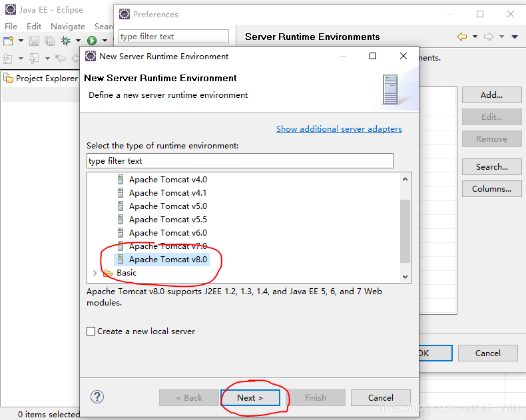Open the Next Annotation dropdown arrow
Image resolution: width=526 pixels, height=420 pixels.
click(21, 59)
